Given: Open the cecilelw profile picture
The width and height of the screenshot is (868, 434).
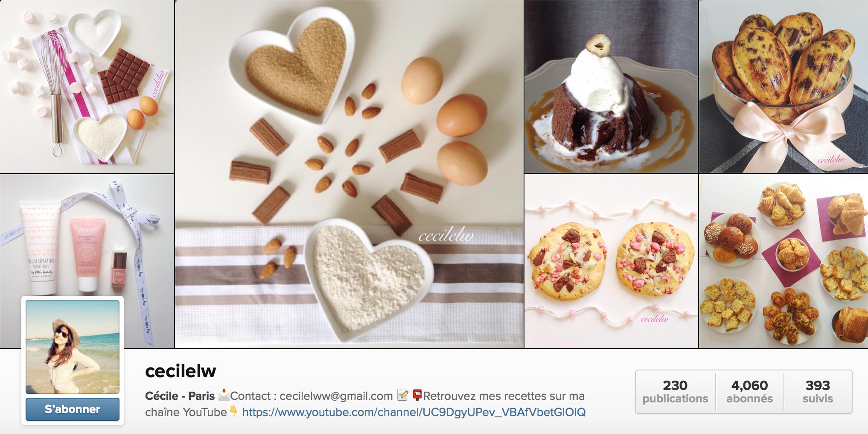Looking at the screenshot, I should 73,347.
